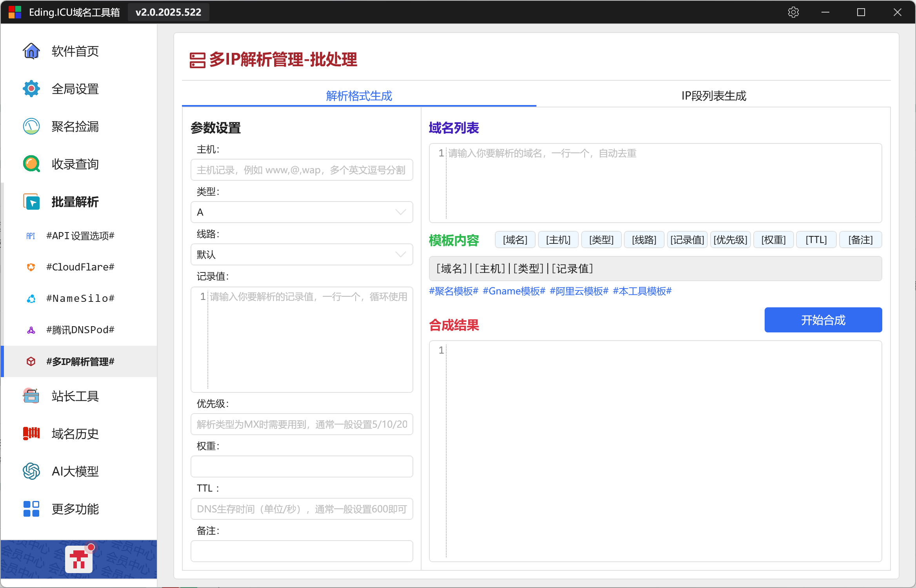
Task: Insert the [主机] template tag
Action: point(558,240)
